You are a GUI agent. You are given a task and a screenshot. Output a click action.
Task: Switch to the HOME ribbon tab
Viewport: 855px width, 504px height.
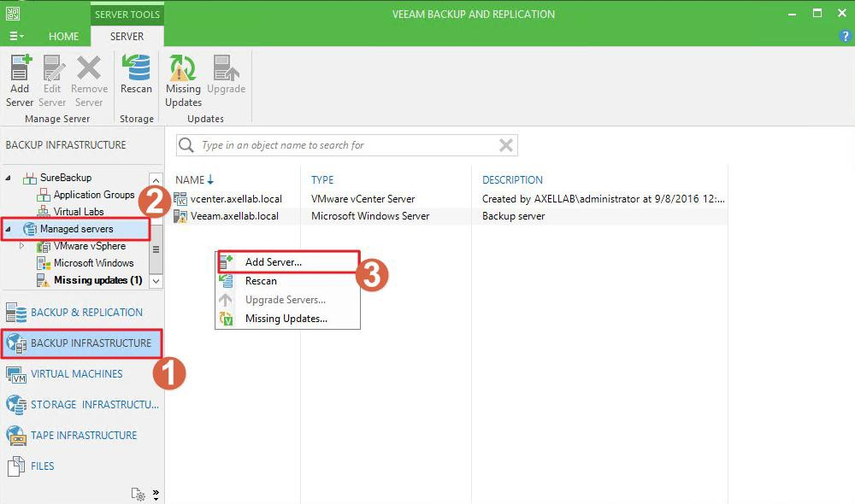pyautogui.click(x=63, y=37)
